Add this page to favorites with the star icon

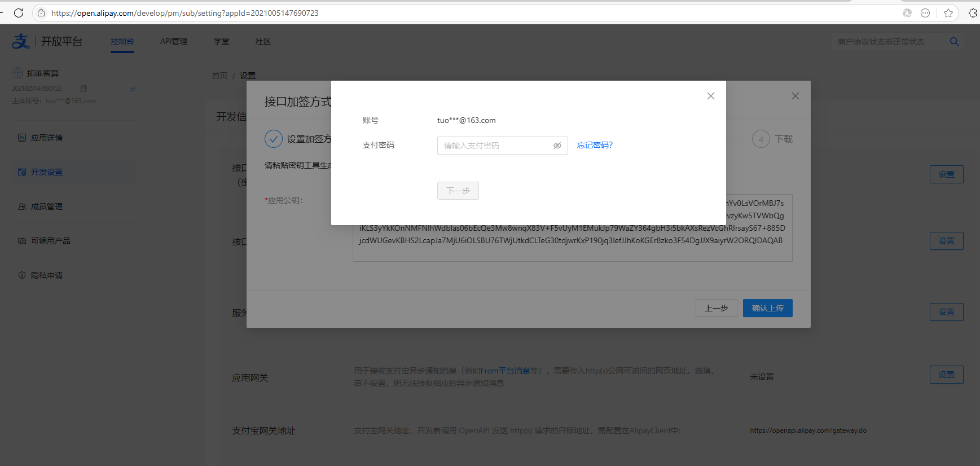tap(948, 12)
